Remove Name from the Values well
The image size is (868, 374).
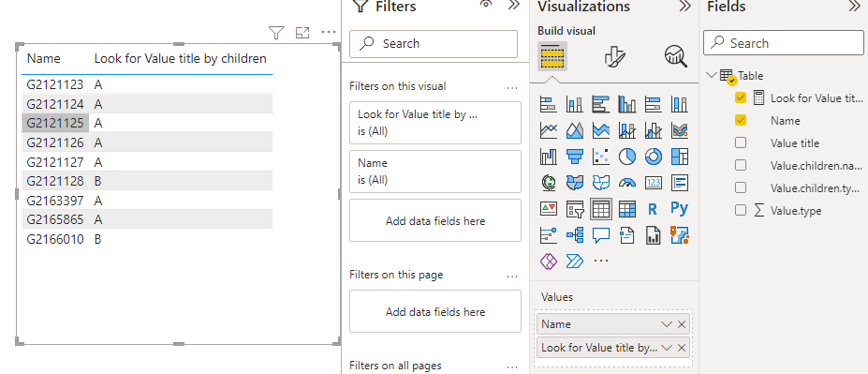click(682, 324)
